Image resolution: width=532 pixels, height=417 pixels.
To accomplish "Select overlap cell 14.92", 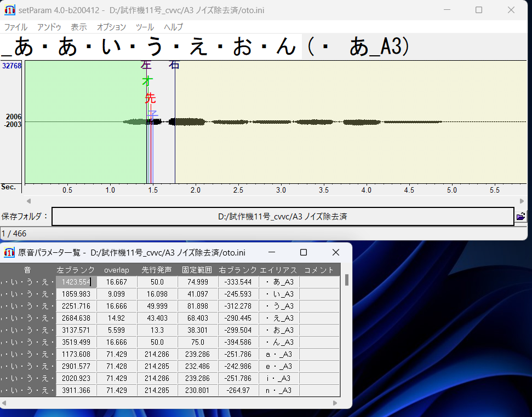I will tap(117, 318).
